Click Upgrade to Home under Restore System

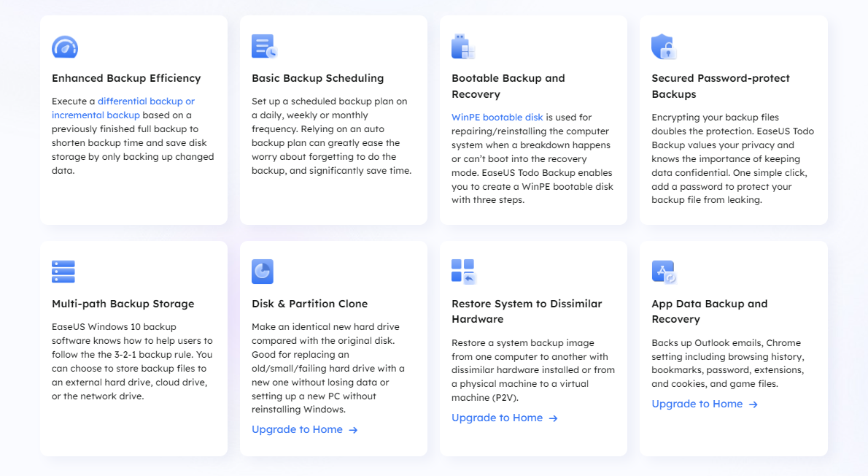click(x=497, y=418)
